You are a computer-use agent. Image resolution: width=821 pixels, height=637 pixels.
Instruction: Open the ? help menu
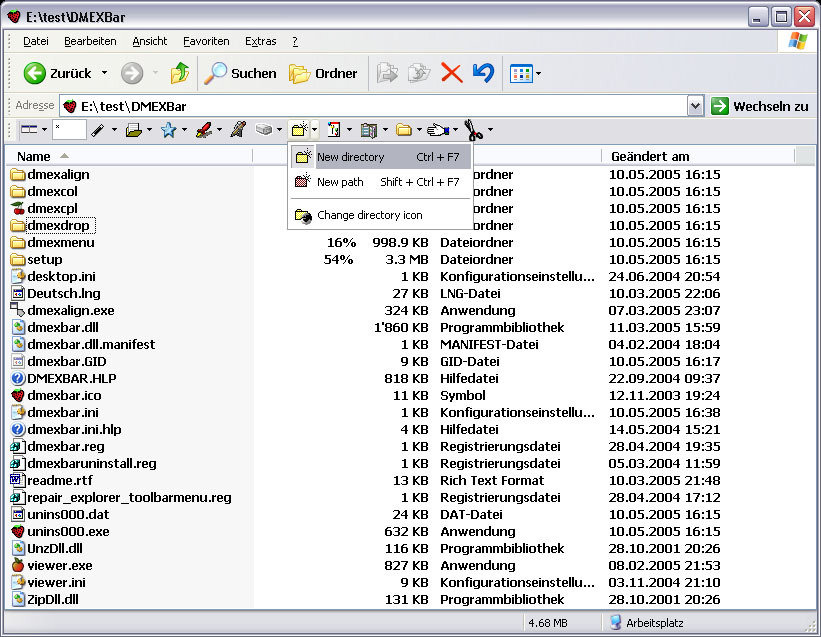[295, 41]
